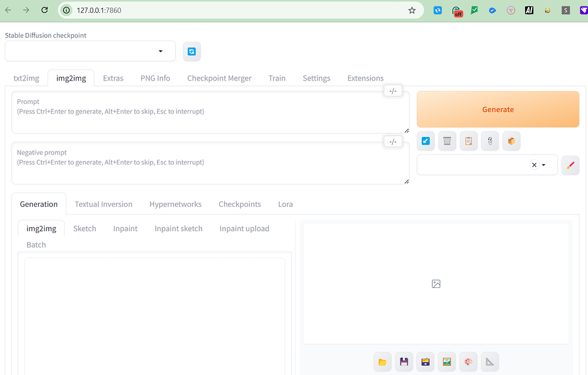The height and width of the screenshot is (375, 588).
Task: Click the extension icon with red 'off' badge
Action: pyautogui.click(x=457, y=11)
